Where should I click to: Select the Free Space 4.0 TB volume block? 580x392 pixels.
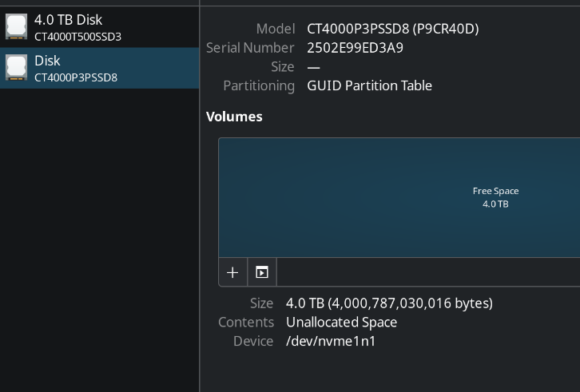click(x=360, y=197)
